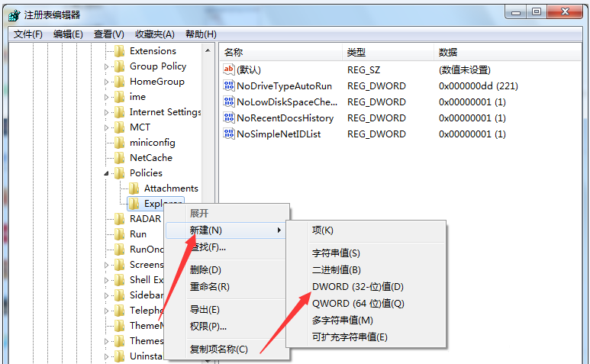The height and width of the screenshot is (364, 590).
Task: Select the miniconfig folder icon
Action: (119, 143)
